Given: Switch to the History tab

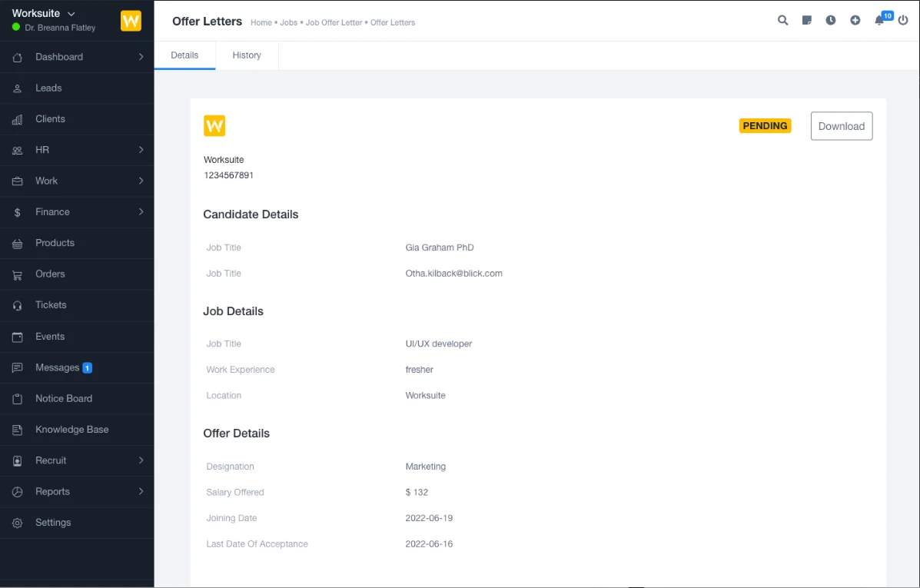Looking at the screenshot, I should tap(247, 55).
